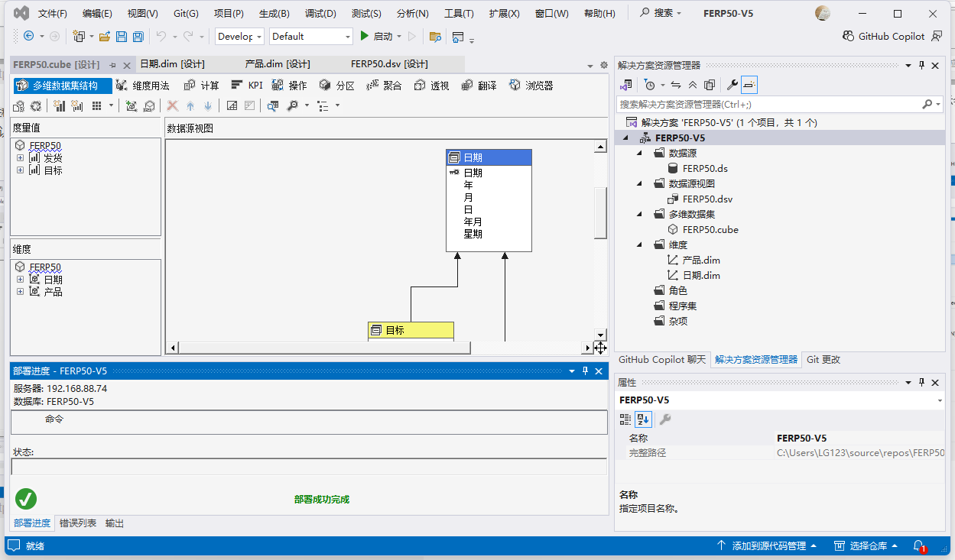Open the GitHub Copilot 聊天 tab
The image size is (955, 560).
(662, 359)
